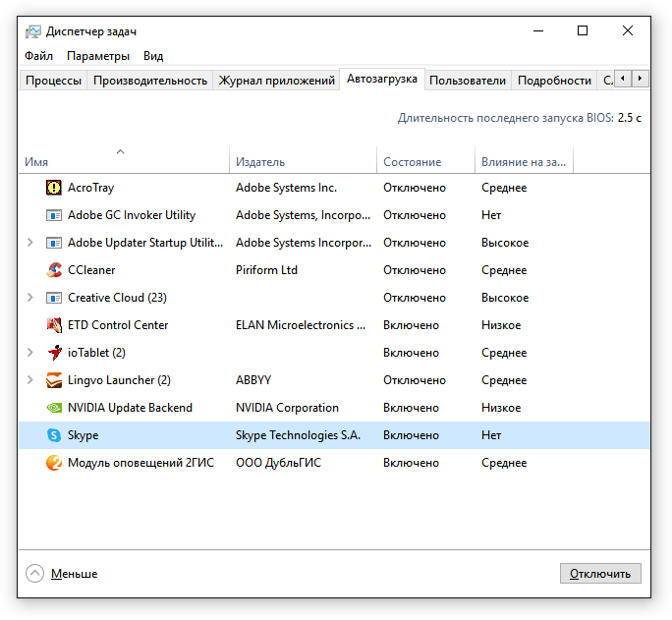Minimize the Диспетчер задач window
This screenshot has height=620, width=672.
(x=538, y=30)
